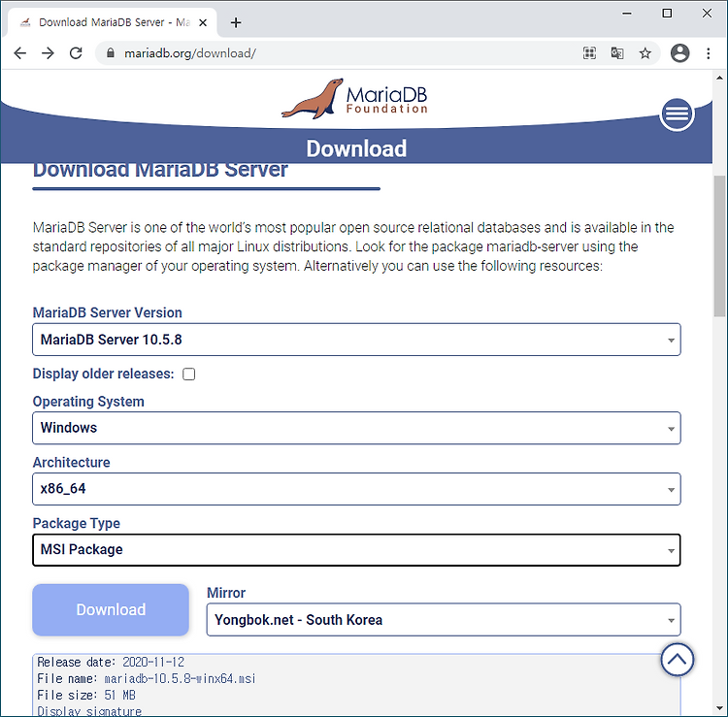
Task: Select the Download MariaDB Server tab
Action: coord(112,22)
